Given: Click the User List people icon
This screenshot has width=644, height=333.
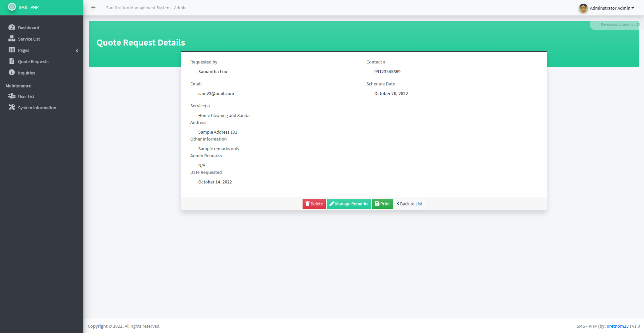Looking at the screenshot, I should (12, 96).
